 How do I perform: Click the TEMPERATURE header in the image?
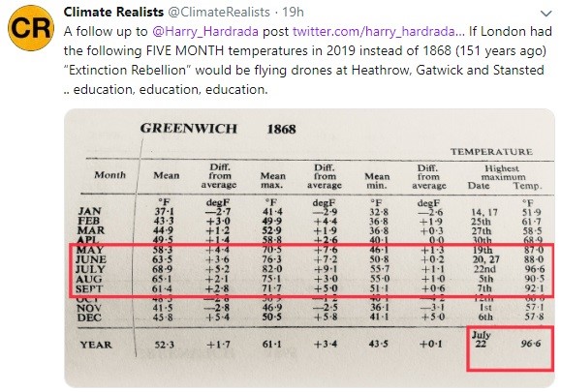click(491, 152)
